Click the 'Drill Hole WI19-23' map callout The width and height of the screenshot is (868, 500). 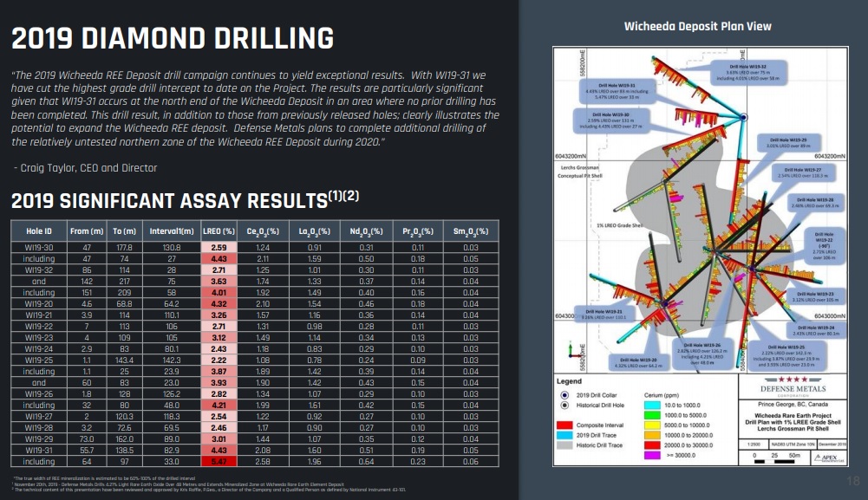(x=815, y=296)
